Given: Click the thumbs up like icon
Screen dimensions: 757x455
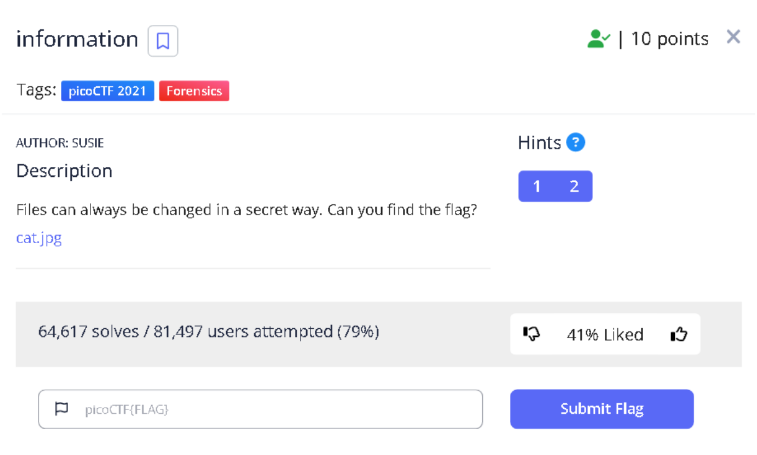Looking at the screenshot, I should 680,334.
